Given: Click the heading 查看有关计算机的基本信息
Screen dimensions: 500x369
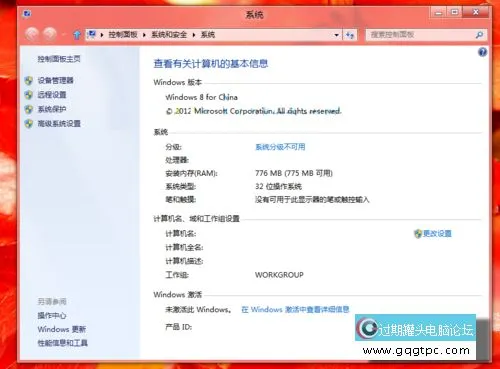Looking at the screenshot, I should (211, 63).
